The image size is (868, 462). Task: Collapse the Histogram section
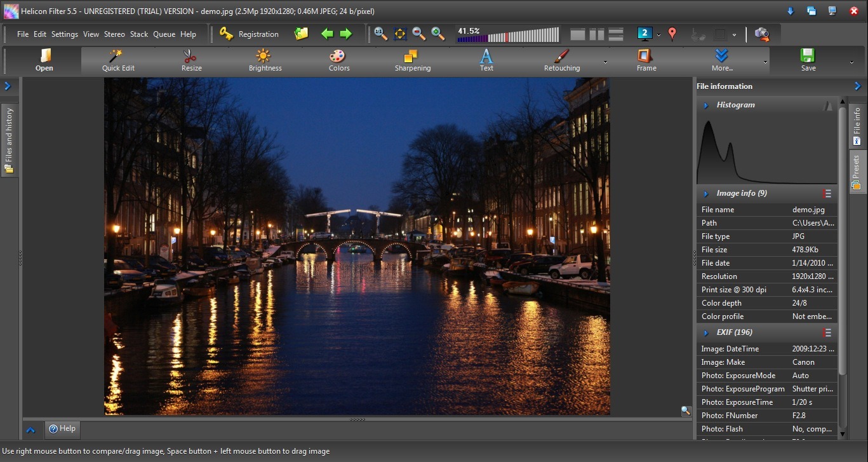pos(706,105)
